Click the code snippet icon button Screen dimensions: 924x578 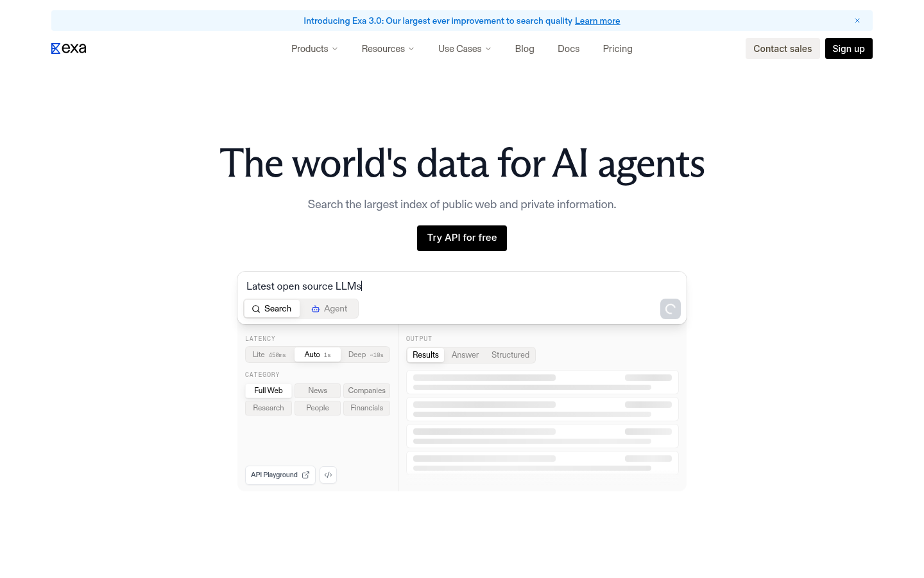[x=328, y=475]
